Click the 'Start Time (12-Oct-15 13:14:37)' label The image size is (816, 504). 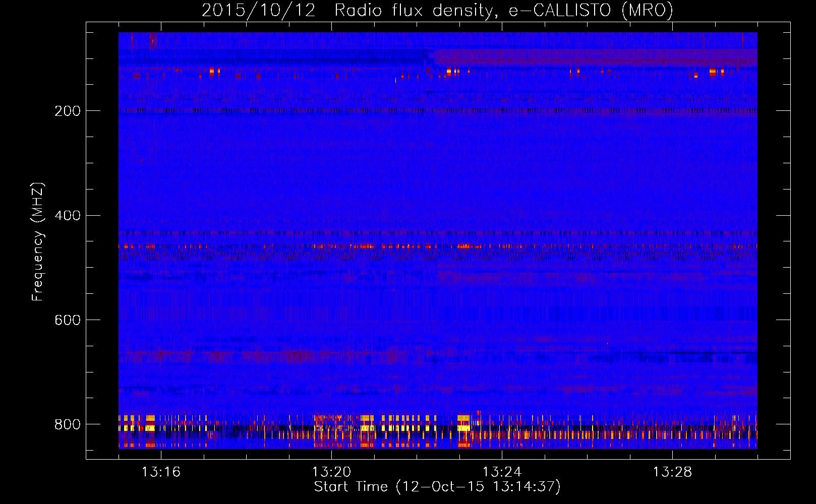coord(437,487)
